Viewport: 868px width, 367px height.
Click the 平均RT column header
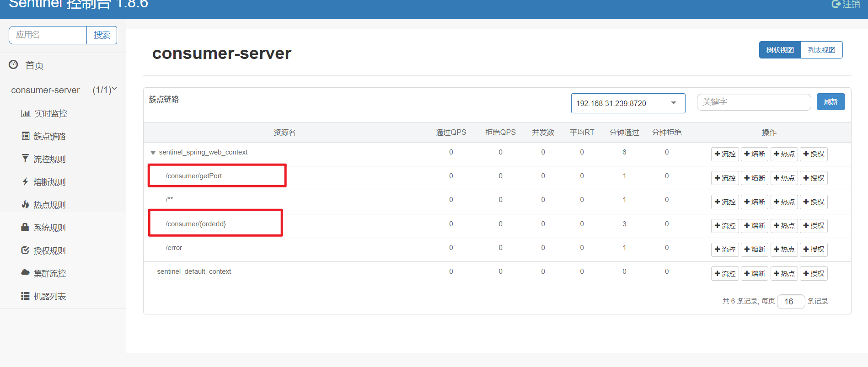(582, 132)
